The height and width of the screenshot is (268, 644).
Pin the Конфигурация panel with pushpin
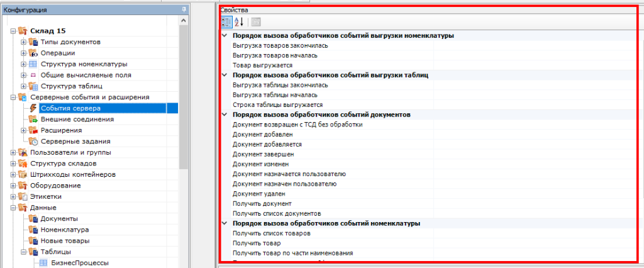pyautogui.click(x=183, y=9)
